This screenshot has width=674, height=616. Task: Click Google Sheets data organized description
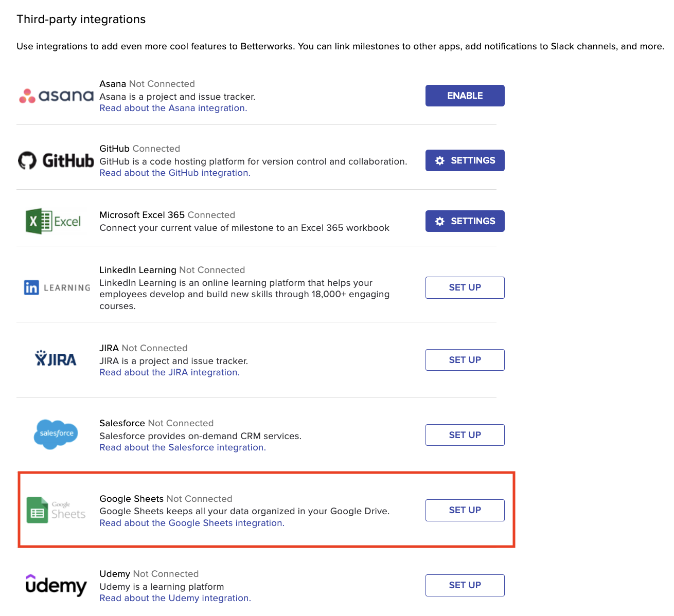click(244, 511)
